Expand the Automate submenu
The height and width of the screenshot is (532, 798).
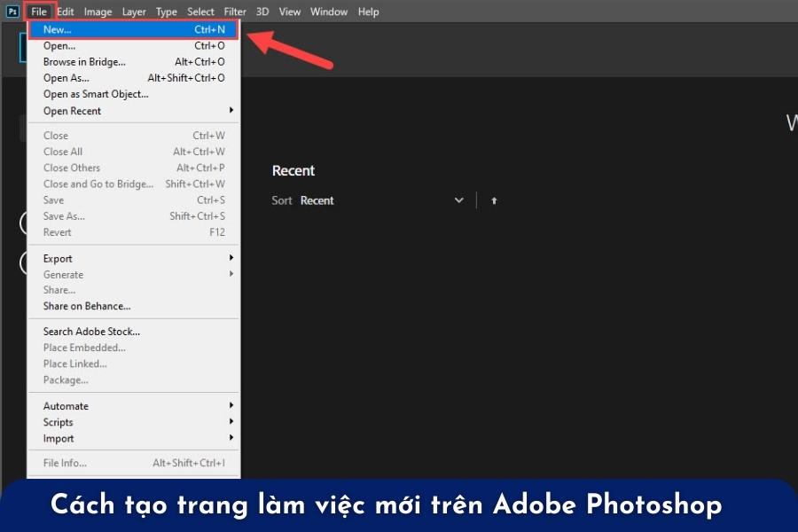click(x=66, y=405)
